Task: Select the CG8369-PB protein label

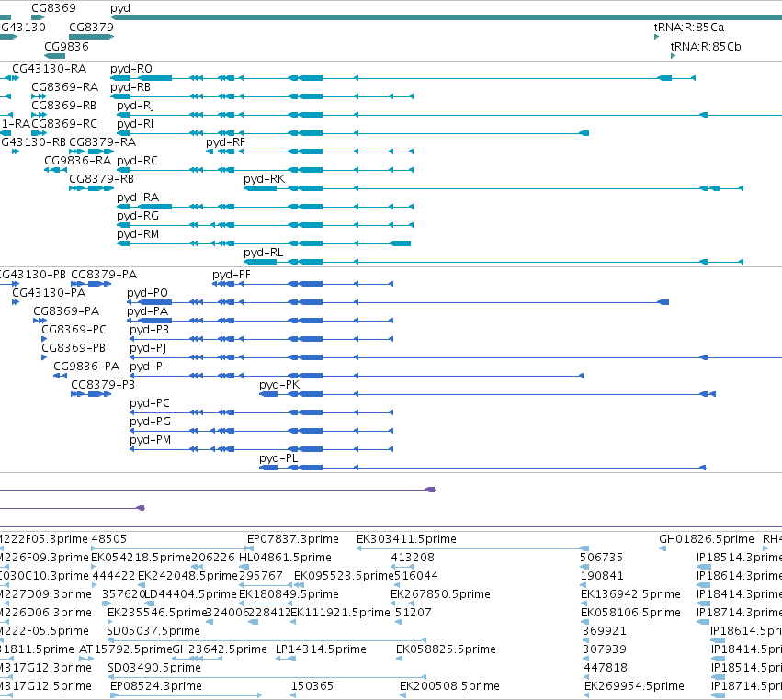Action: click(74, 347)
